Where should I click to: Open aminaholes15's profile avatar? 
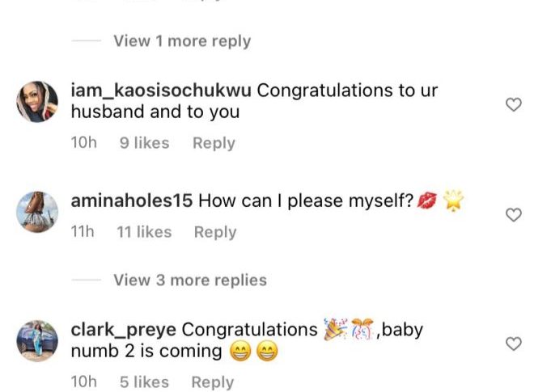click(38, 212)
